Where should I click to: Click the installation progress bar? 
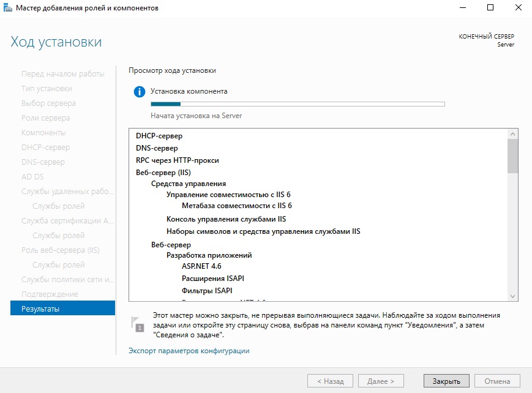[298, 104]
